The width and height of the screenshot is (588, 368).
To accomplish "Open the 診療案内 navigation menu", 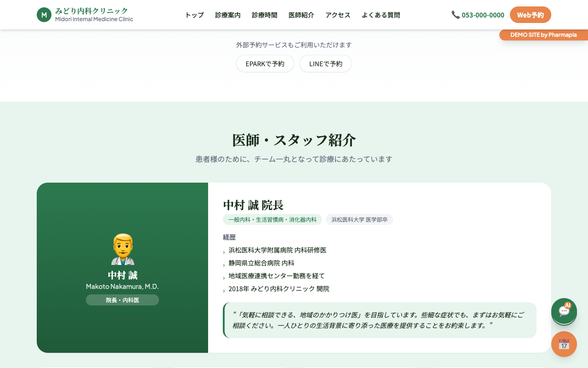I will (227, 15).
